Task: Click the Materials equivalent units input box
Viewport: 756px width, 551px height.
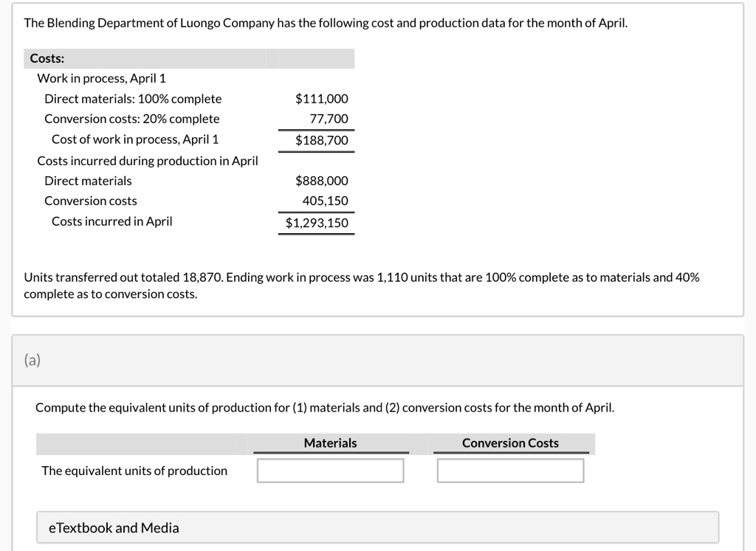Action: coord(330,471)
